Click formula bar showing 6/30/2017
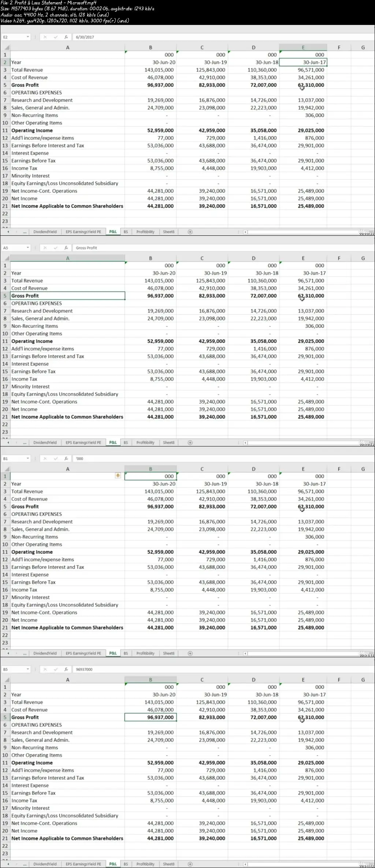 [223, 37]
